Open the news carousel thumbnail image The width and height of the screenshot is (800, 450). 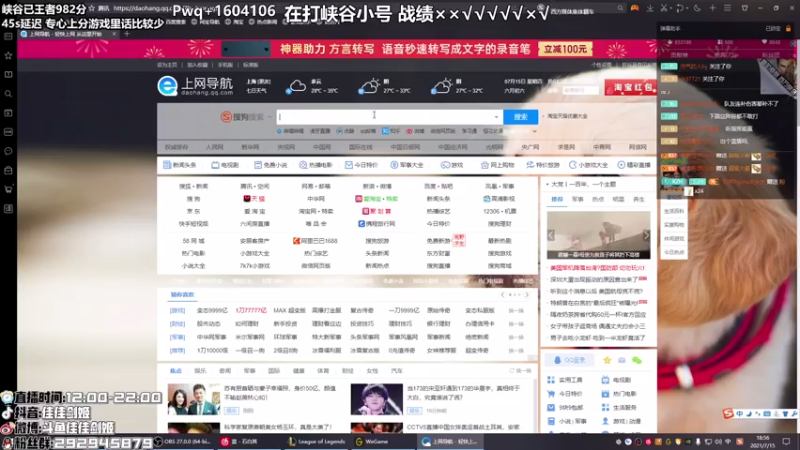598,235
